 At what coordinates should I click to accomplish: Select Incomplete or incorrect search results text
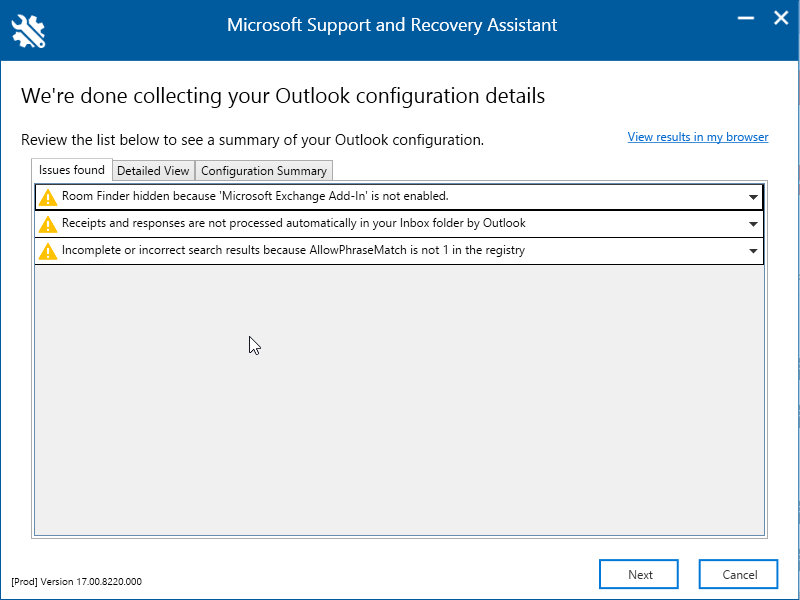tap(293, 251)
